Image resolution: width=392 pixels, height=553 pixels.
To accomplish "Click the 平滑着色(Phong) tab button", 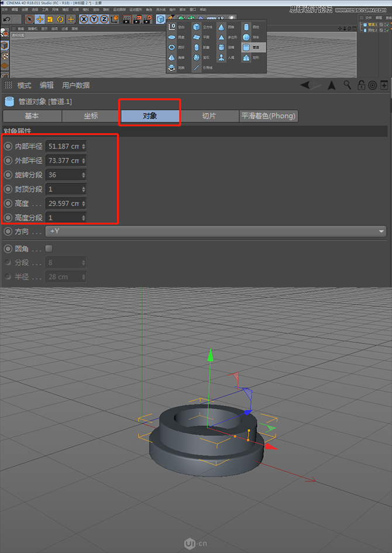I will pos(269,116).
